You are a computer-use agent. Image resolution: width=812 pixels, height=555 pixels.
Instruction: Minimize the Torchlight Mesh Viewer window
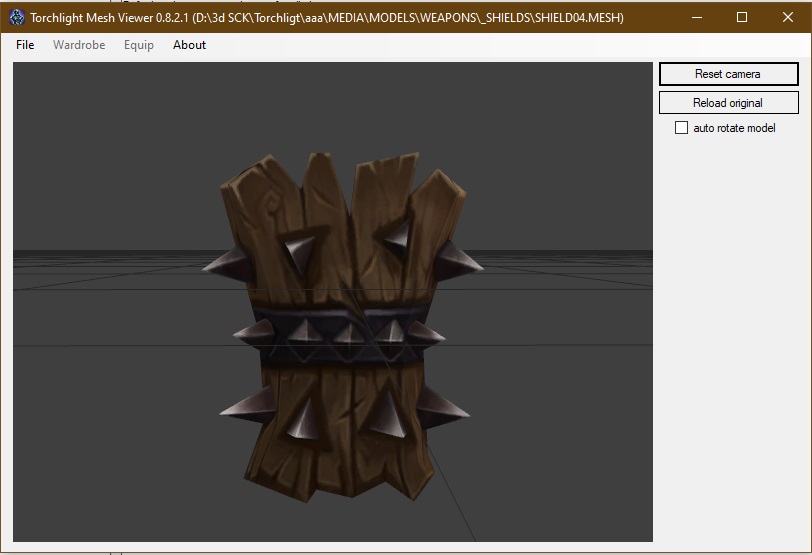(x=697, y=17)
